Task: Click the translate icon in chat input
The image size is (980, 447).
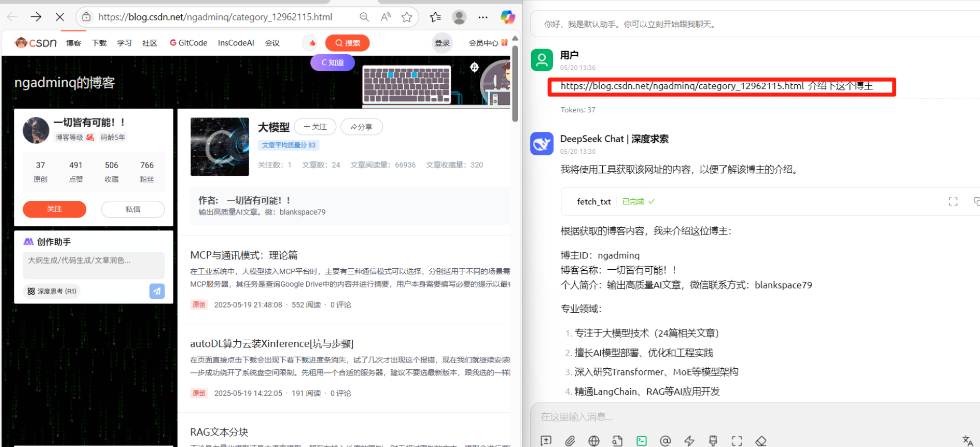Action: point(967,441)
